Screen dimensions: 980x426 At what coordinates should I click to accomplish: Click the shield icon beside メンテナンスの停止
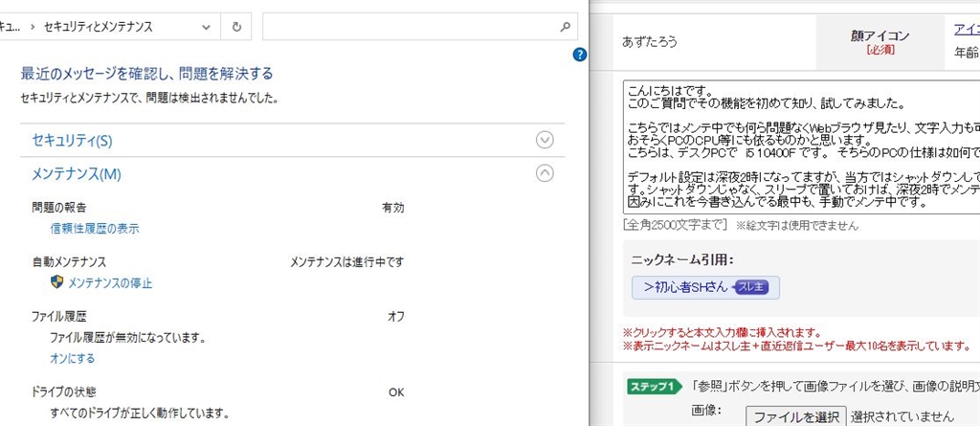(x=56, y=282)
